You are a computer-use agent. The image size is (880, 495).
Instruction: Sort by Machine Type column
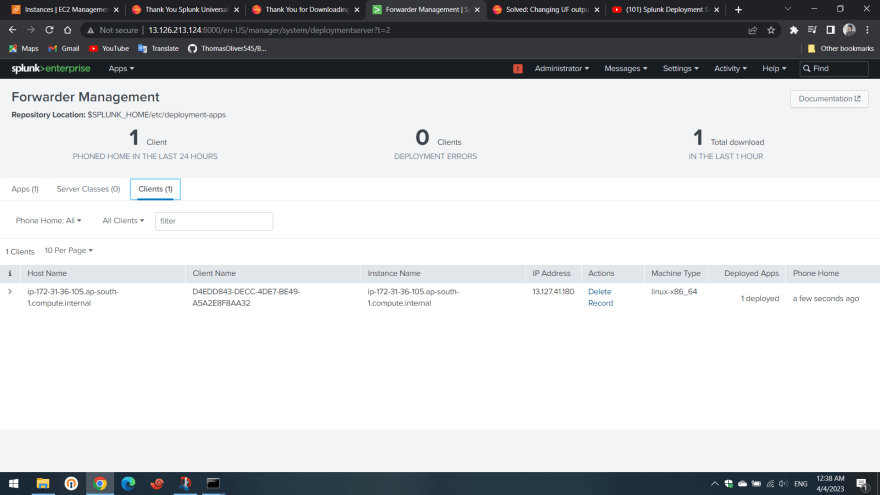(676, 273)
